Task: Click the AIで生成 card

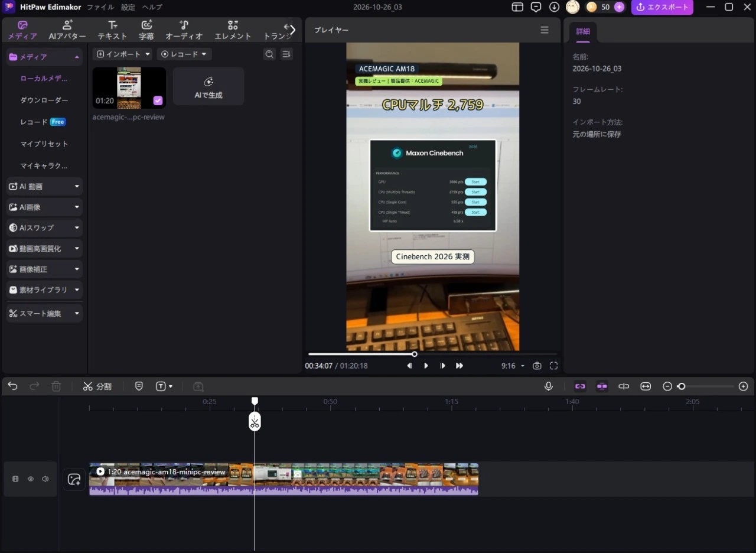Action: 208,87
